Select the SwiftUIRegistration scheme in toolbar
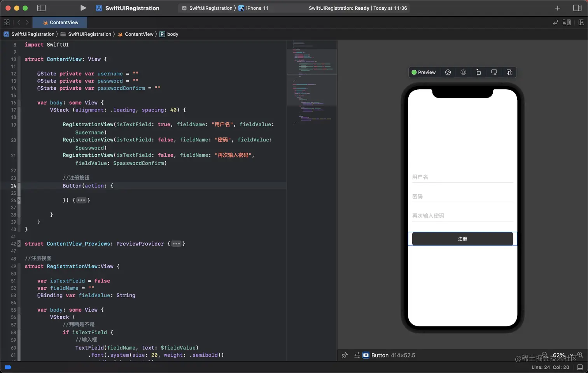 207,8
